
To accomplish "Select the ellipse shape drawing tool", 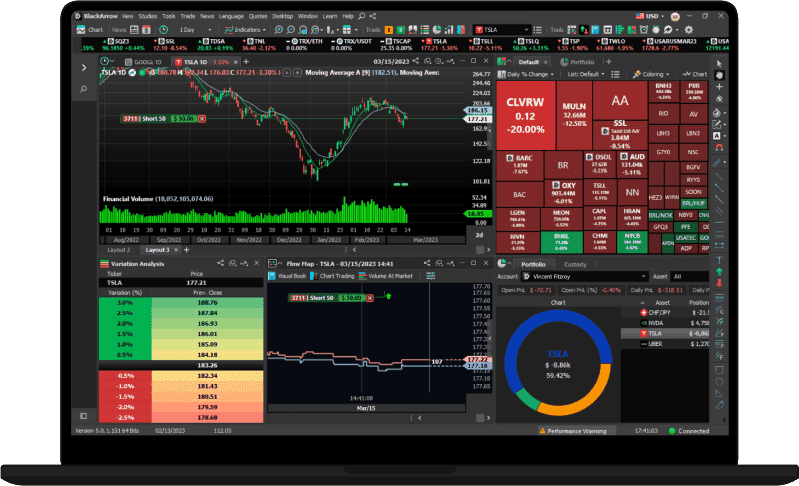I will coord(719,382).
